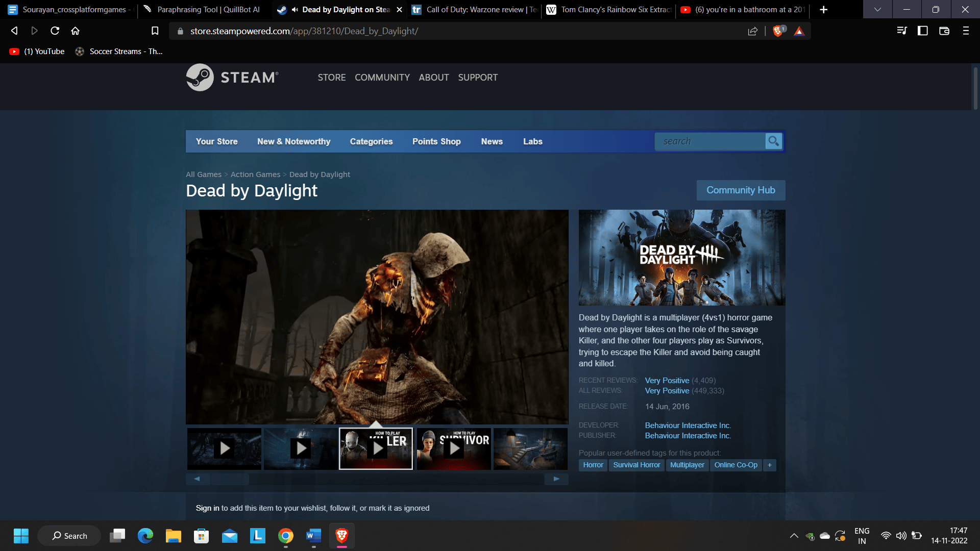
Task: Click the Word icon in taskbar
Action: point(313,536)
